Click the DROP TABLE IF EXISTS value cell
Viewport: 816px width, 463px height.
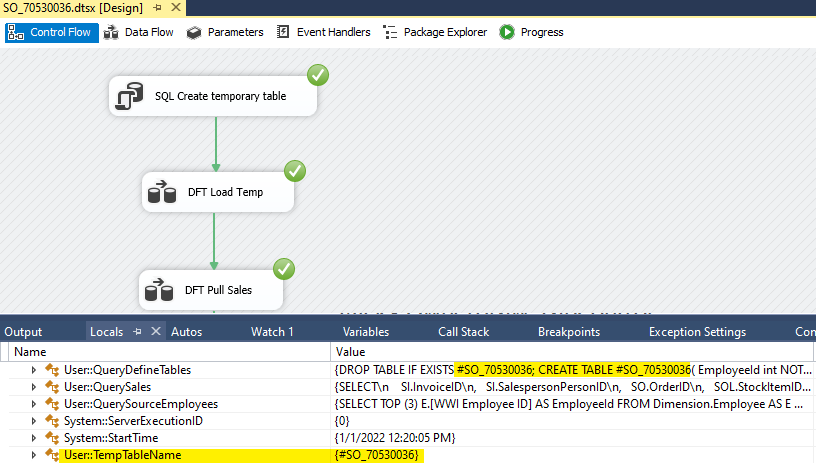click(571, 370)
